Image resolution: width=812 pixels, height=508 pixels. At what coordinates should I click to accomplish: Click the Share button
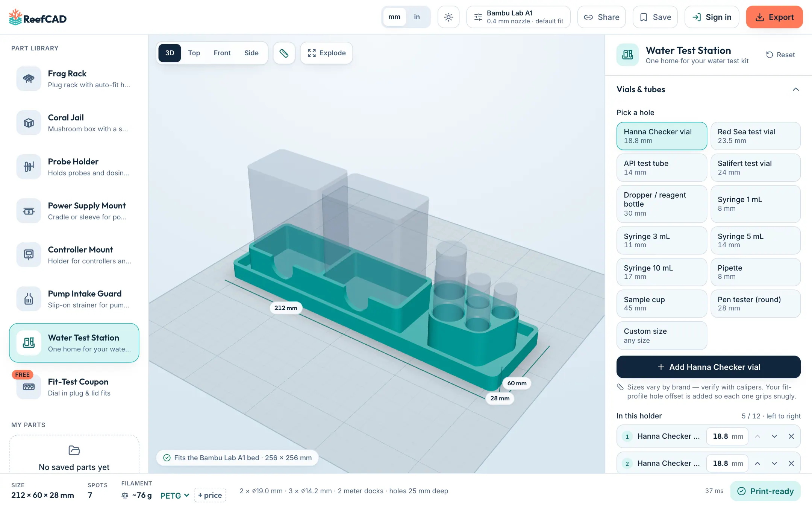coord(601,17)
